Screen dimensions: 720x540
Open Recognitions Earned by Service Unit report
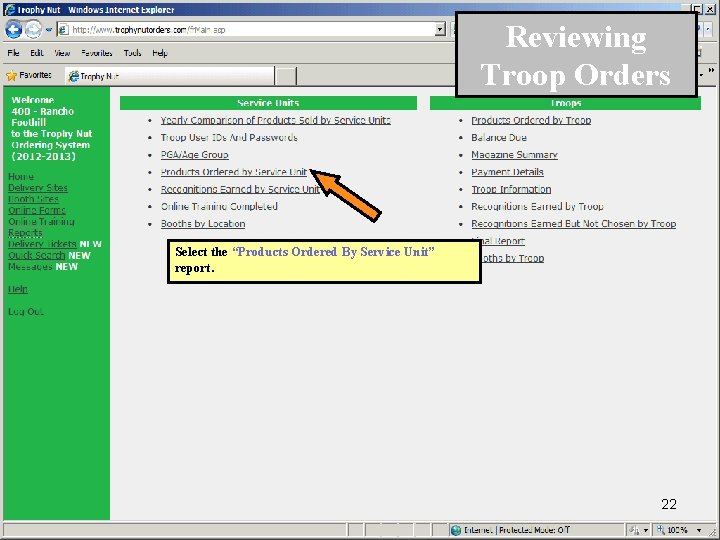click(240, 189)
